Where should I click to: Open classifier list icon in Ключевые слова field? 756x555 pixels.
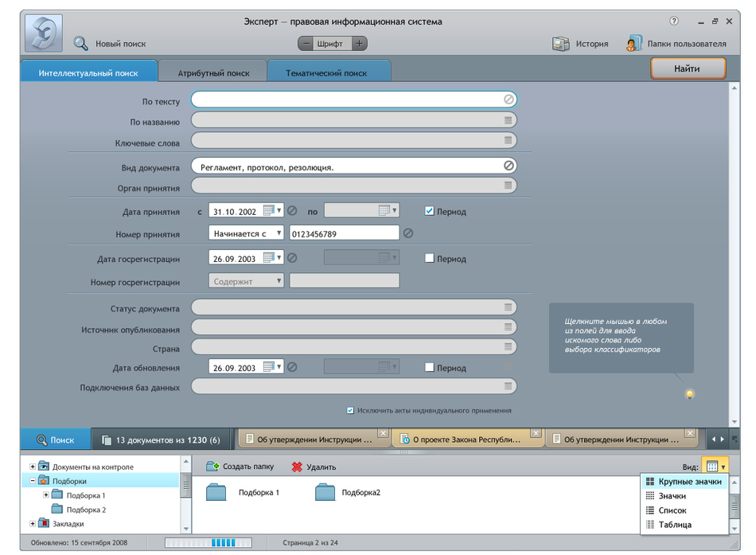pyautogui.click(x=509, y=141)
